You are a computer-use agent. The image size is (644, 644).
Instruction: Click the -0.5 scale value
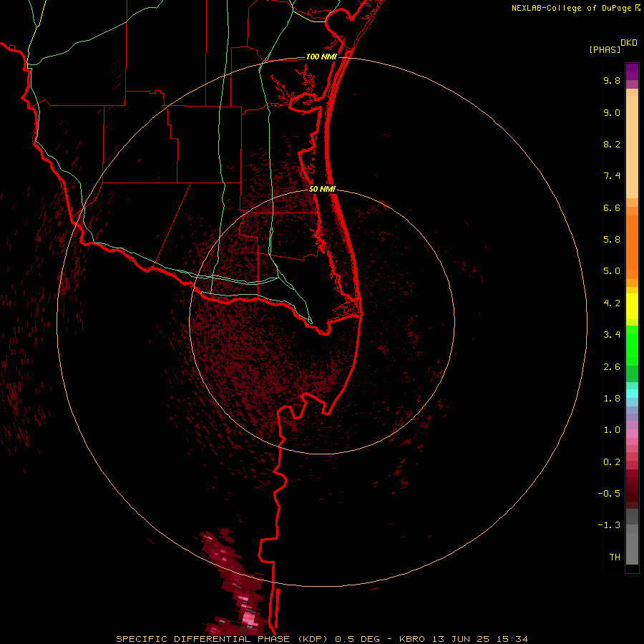tap(609, 494)
